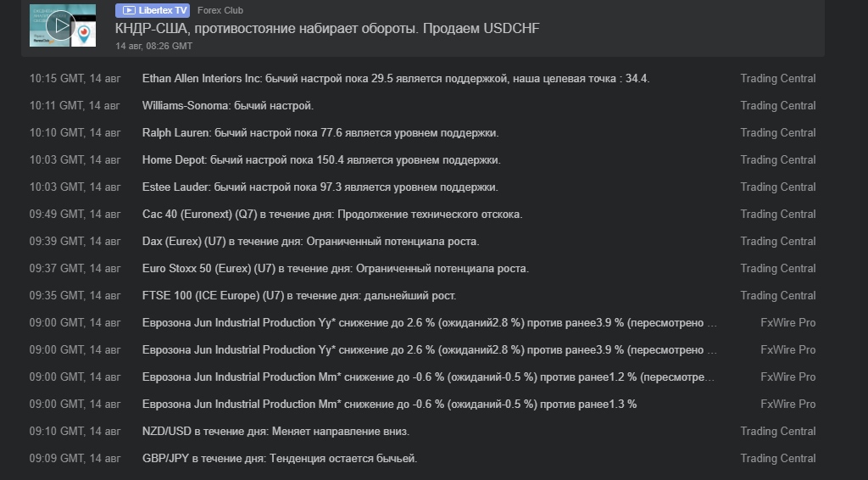Screen dimensions: 868x480
Task: Click the FTSE 100 (ICE Europe) headline
Action: tap(299, 295)
